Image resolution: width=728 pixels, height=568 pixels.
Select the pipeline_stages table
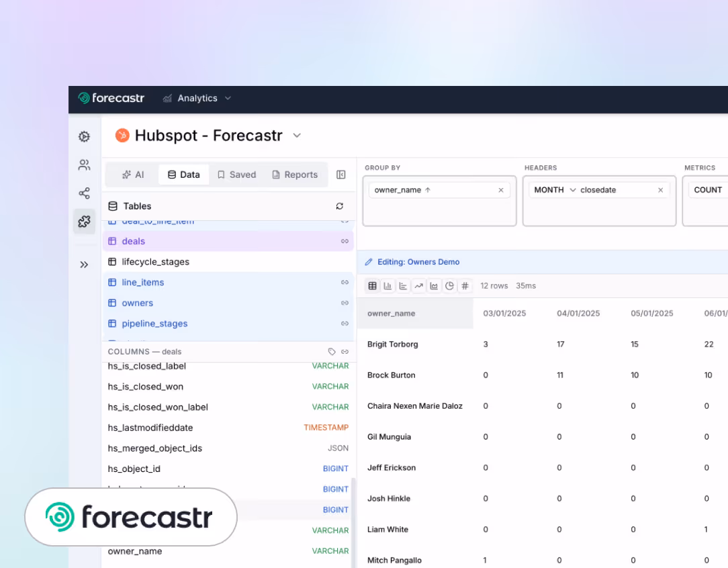click(x=228, y=324)
